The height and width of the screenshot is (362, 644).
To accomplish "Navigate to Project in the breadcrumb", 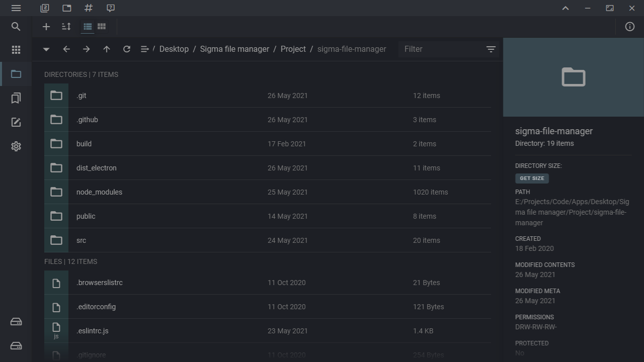I will pyautogui.click(x=293, y=49).
